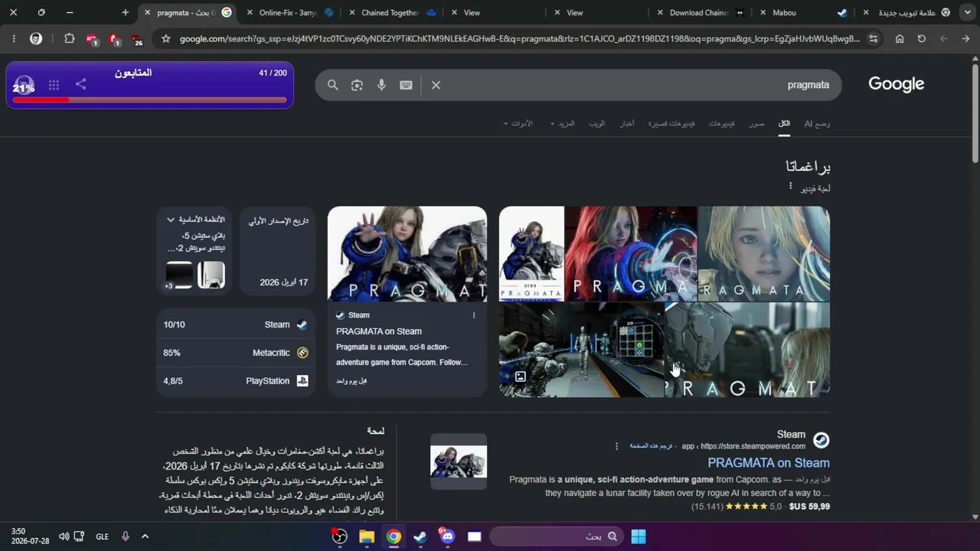
Task: Expand the main platforms card chevron
Action: pos(171,220)
